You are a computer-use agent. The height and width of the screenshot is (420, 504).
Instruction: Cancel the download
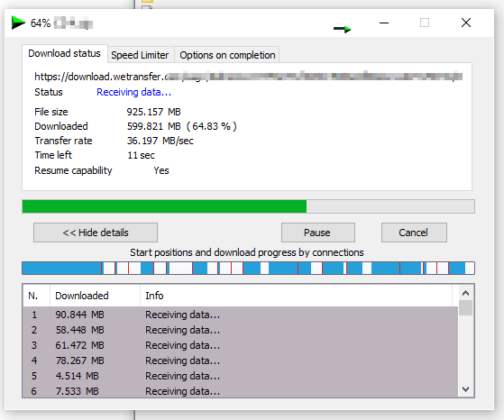414,233
